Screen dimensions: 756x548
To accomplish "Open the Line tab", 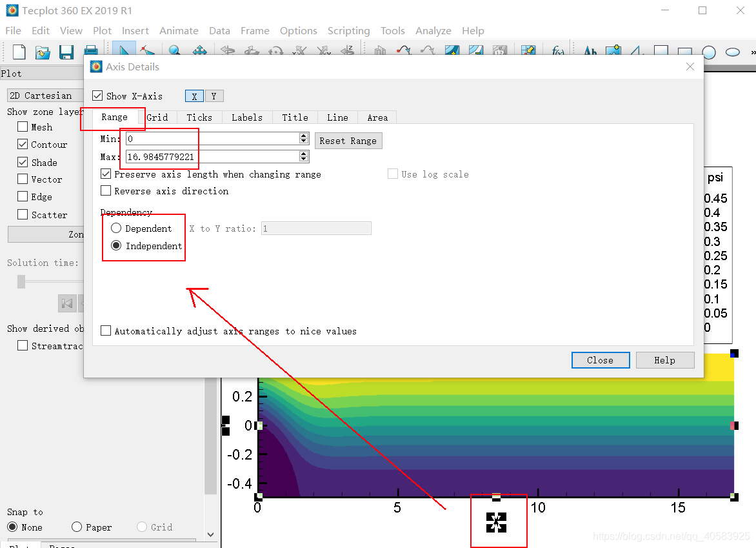I will coord(337,117).
